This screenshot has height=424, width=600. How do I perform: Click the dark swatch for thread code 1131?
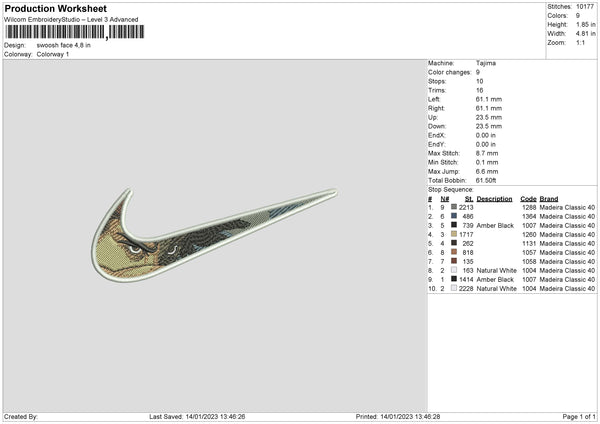pyautogui.click(x=454, y=243)
